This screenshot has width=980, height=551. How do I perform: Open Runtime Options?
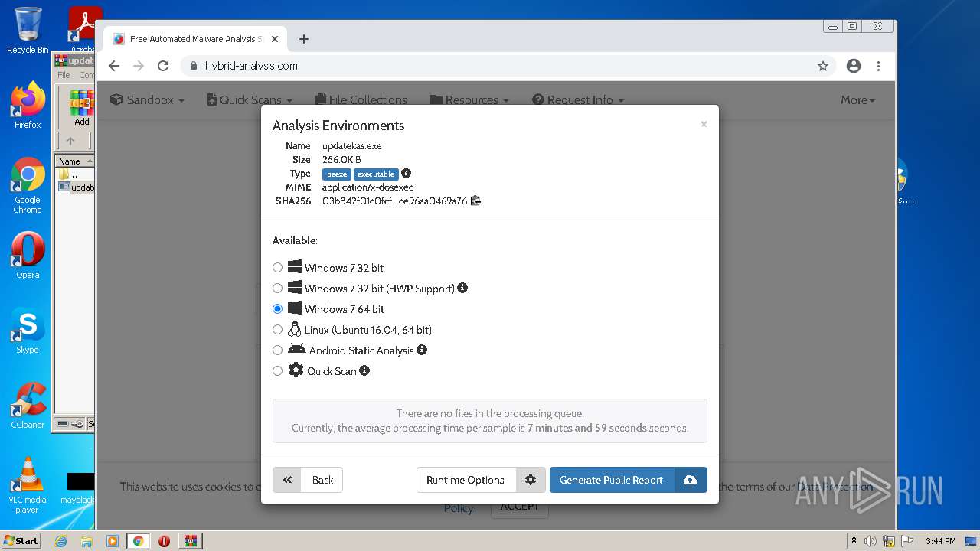pos(465,480)
